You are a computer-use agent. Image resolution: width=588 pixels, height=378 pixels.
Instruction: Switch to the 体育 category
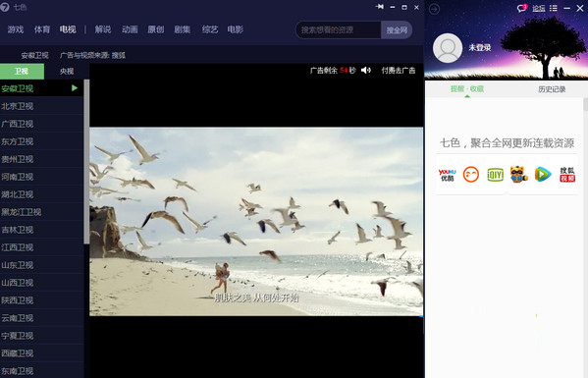point(42,29)
